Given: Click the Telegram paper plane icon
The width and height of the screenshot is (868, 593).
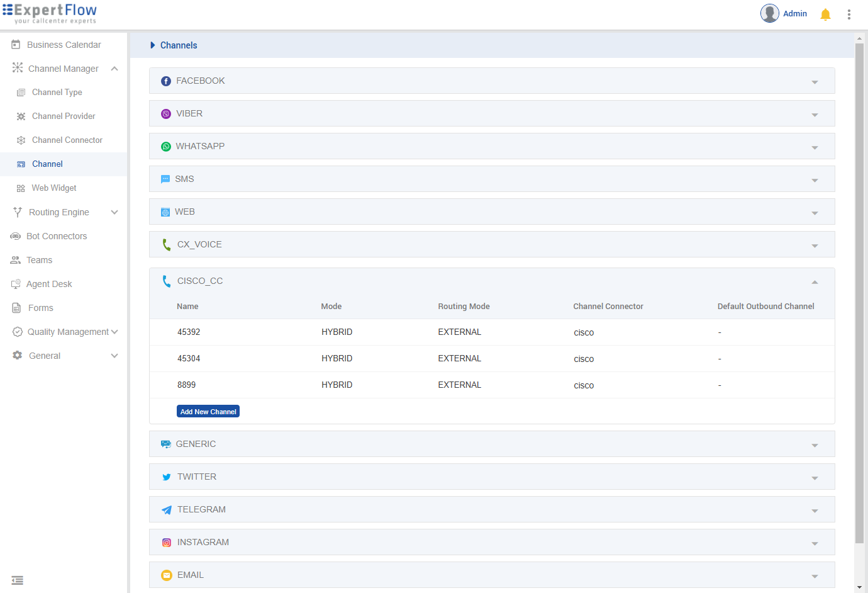Looking at the screenshot, I should (167, 510).
